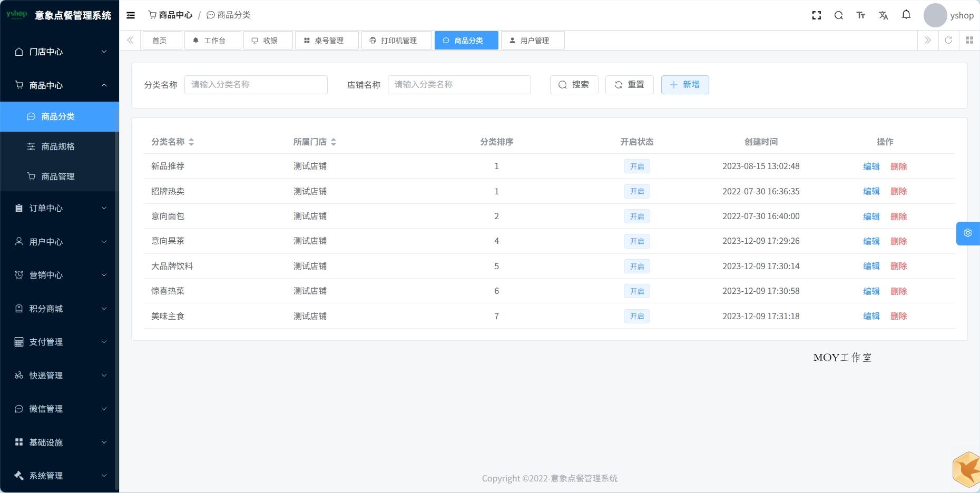Click 编辑 link for 招牌热卖

[871, 191]
